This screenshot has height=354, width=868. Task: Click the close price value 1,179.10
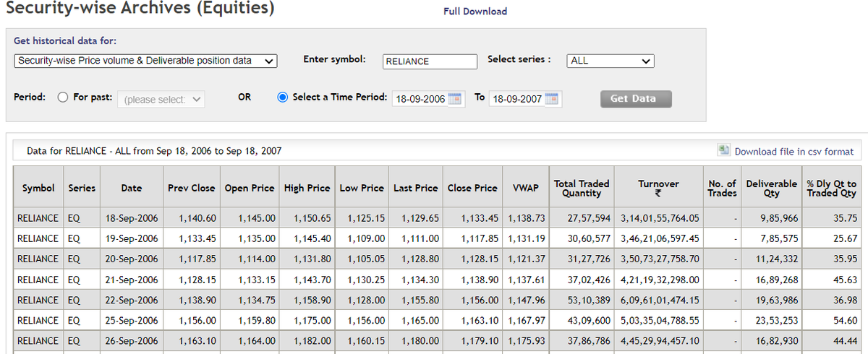479,341
